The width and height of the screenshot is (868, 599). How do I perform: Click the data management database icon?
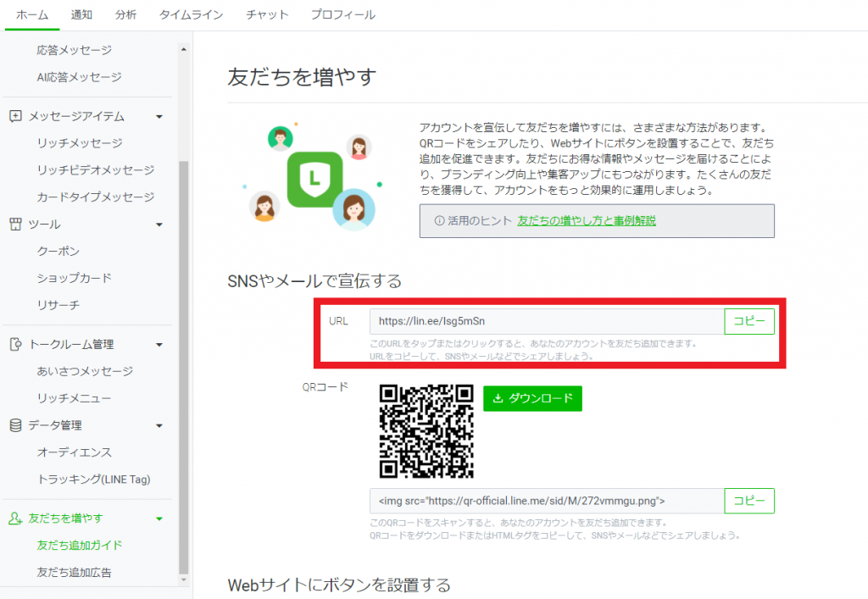(x=15, y=424)
